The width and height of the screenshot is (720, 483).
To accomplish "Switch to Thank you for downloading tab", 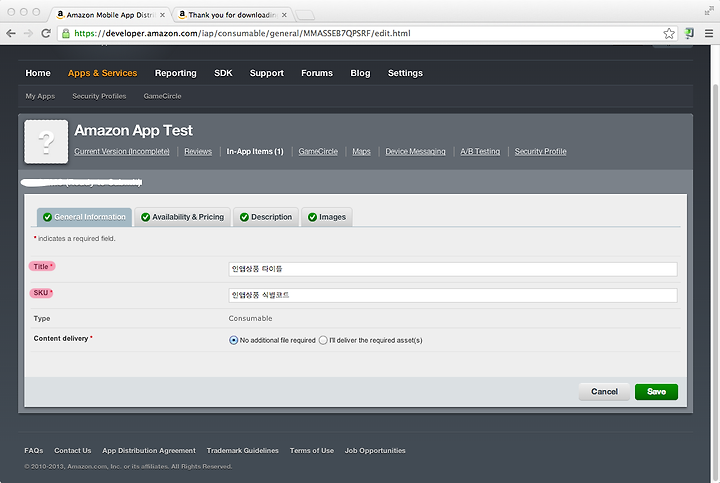I will [231, 15].
